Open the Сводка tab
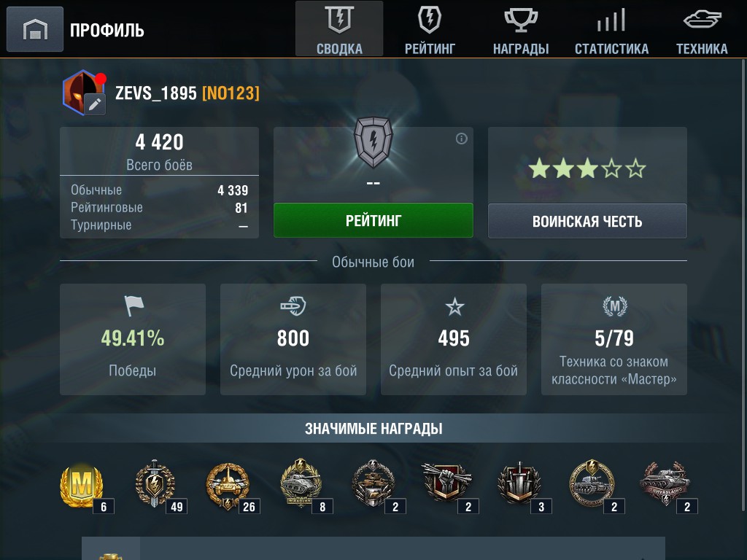The image size is (747, 560). (x=339, y=29)
